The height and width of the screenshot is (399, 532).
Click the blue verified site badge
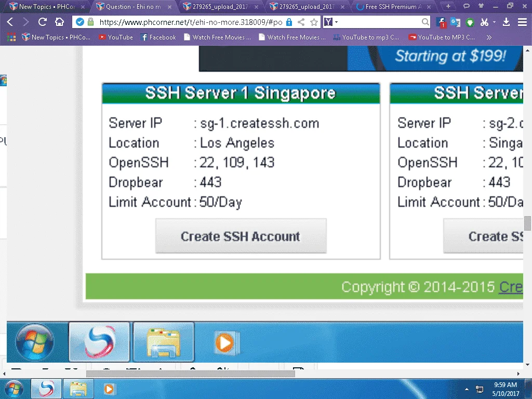tap(79, 22)
